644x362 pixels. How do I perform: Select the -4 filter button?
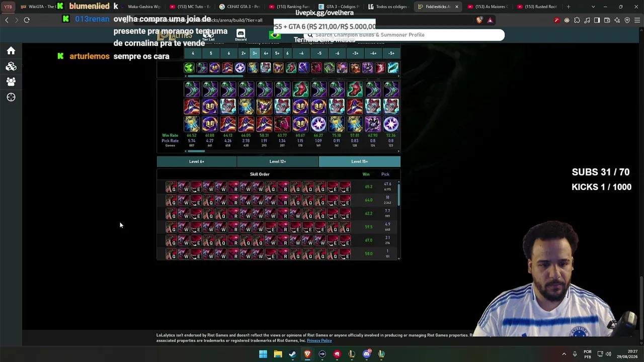point(301,53)
